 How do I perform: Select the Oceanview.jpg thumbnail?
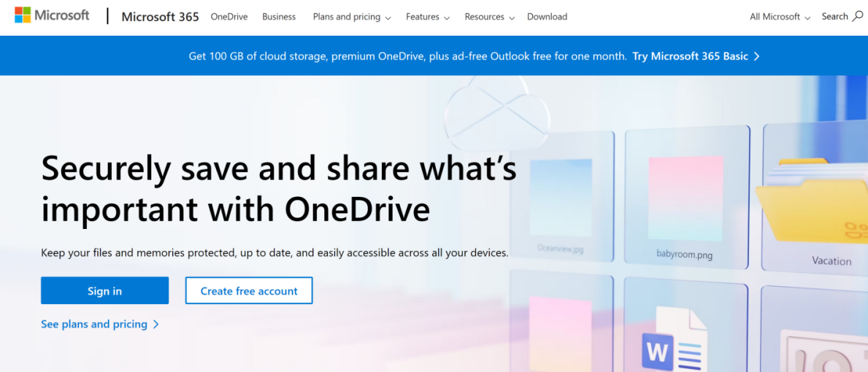(x=561, y=196)
